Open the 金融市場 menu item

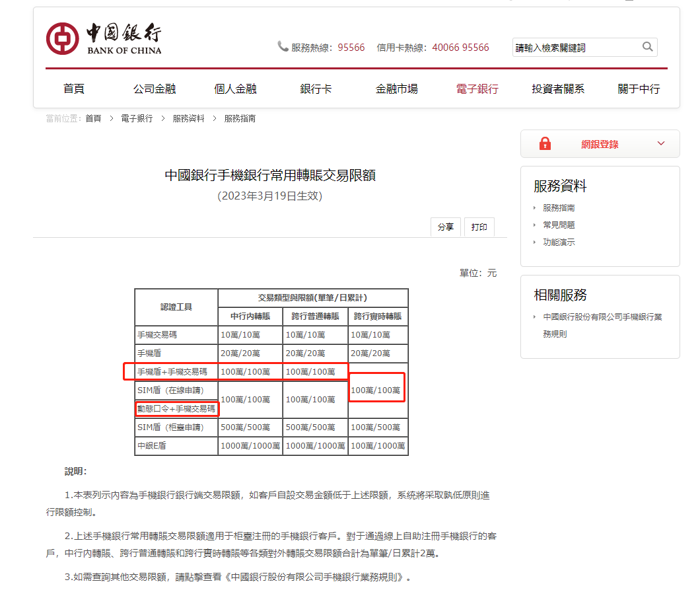pyautogui.click(x=396, y=88)
